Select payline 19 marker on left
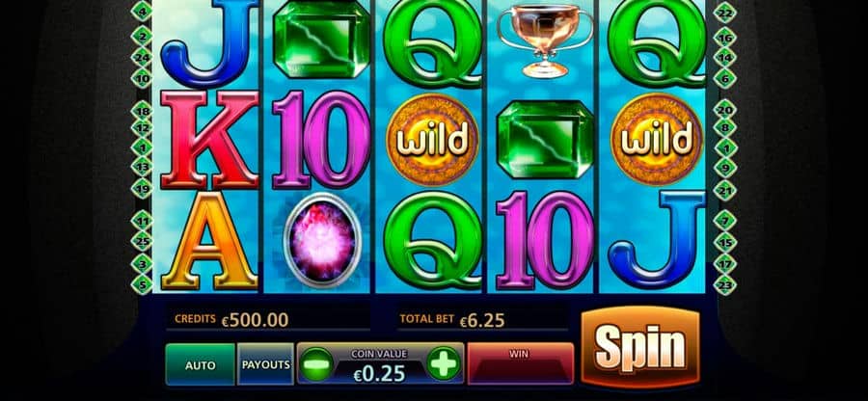 [142, 188]
